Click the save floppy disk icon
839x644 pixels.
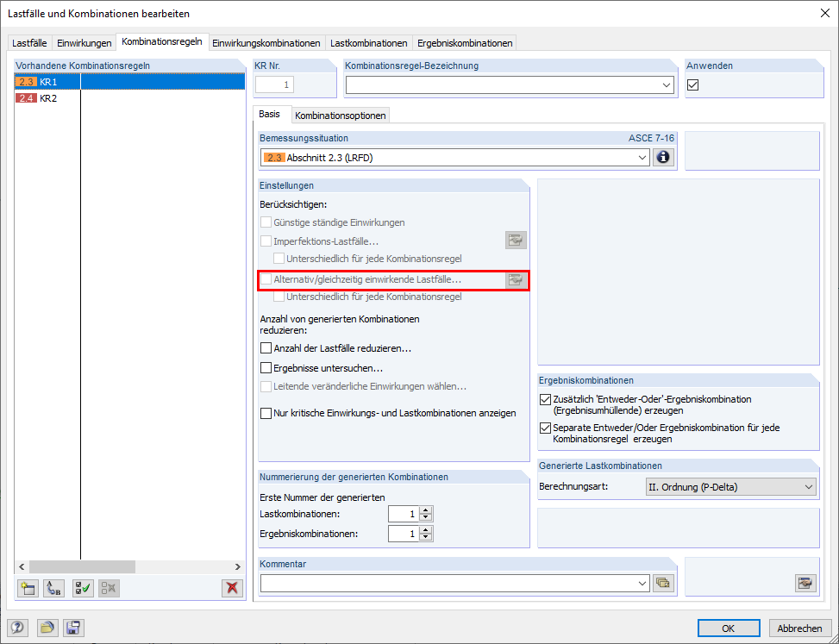point(73,628)
